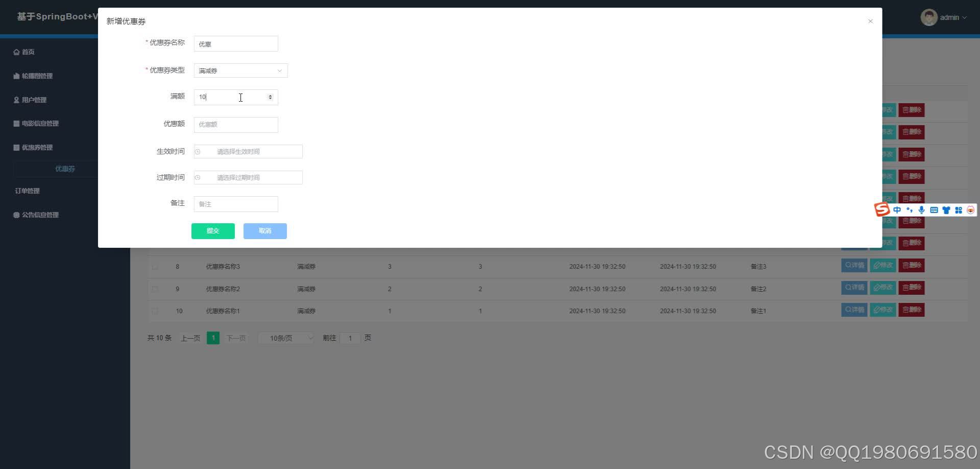Click the 备注1 cell
The width and height of the screenshot is (980, 469).
click(758, 311)
